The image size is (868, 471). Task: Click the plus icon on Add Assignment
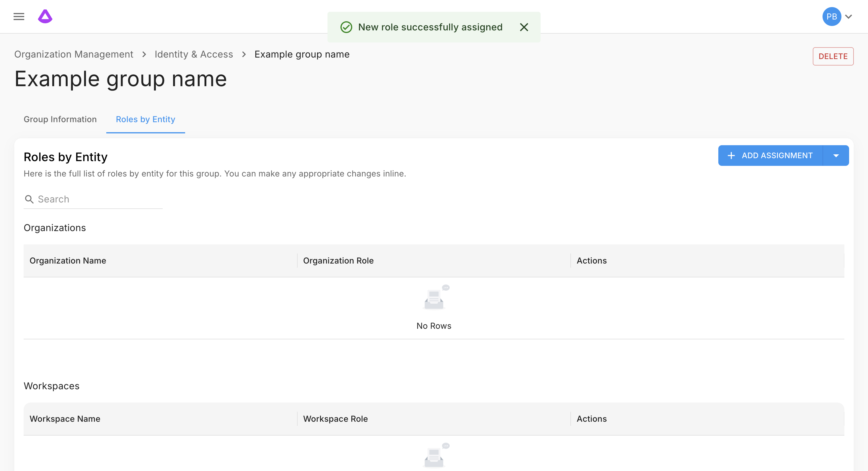click(x=731, y=156)
